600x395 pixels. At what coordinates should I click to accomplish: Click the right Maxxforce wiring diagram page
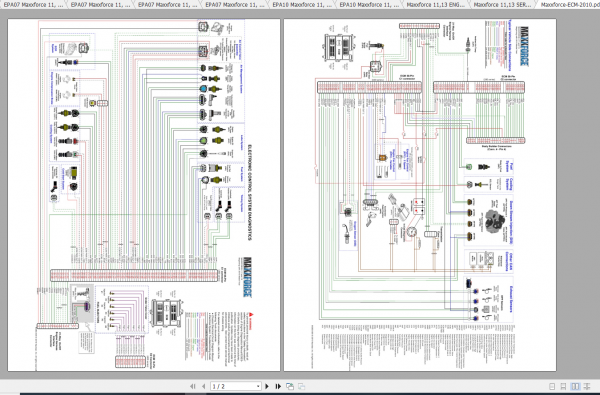(420, 195)
